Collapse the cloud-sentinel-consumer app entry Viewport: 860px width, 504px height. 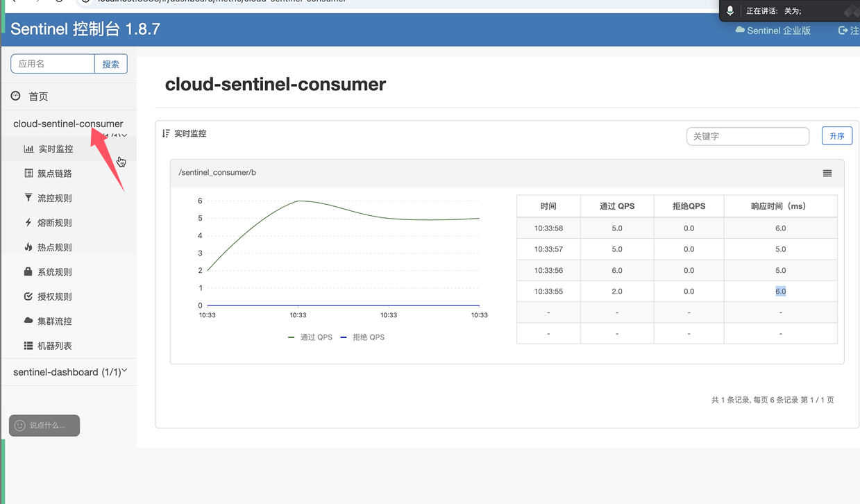68,124
